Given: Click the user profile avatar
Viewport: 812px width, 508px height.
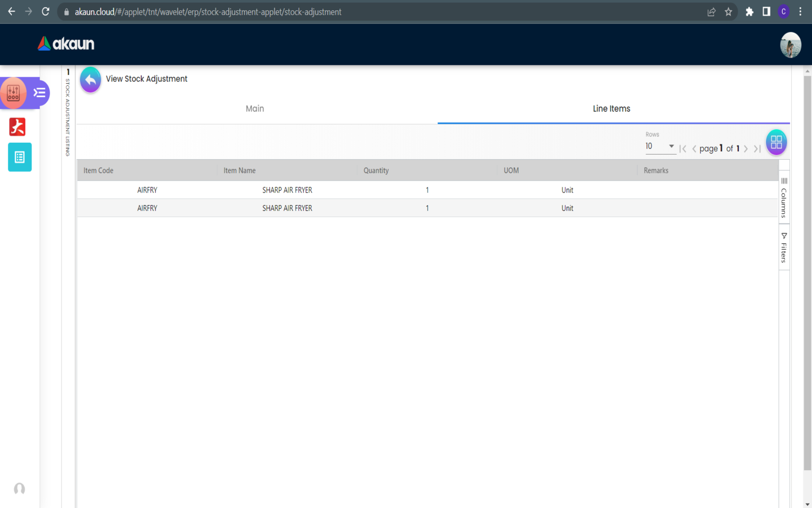Looking at the screenshot, I should (790, 45).
